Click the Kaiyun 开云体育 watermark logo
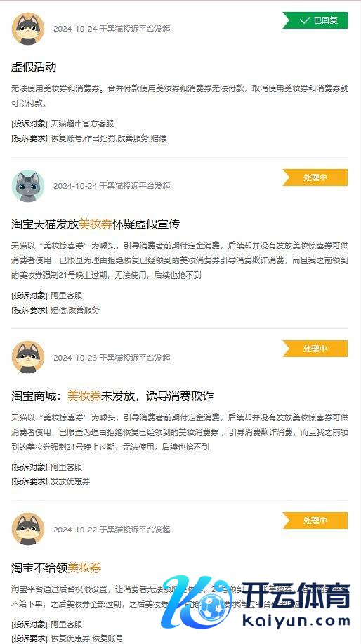Viewport: 361px width, 644px height. click(x=256, y=603)
